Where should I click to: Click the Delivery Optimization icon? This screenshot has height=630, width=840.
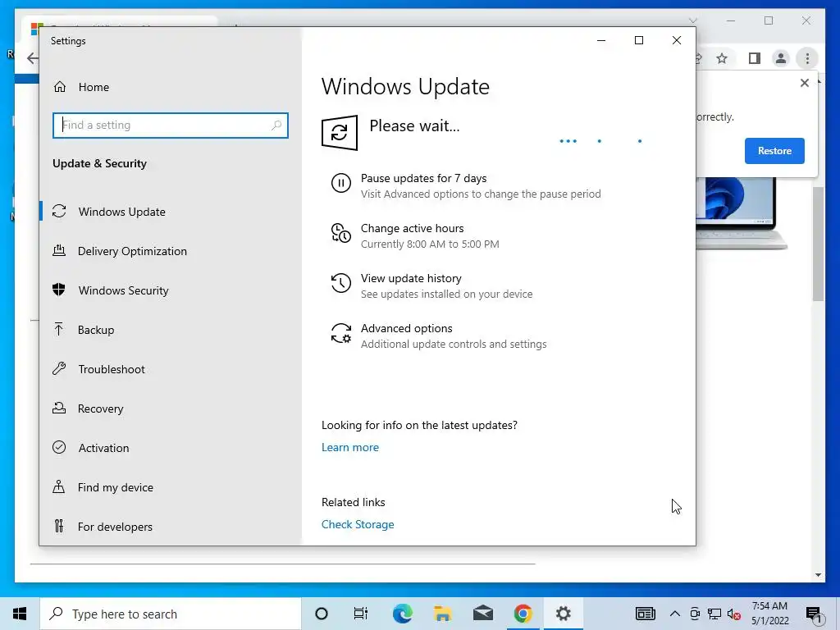tap(59, 250)
